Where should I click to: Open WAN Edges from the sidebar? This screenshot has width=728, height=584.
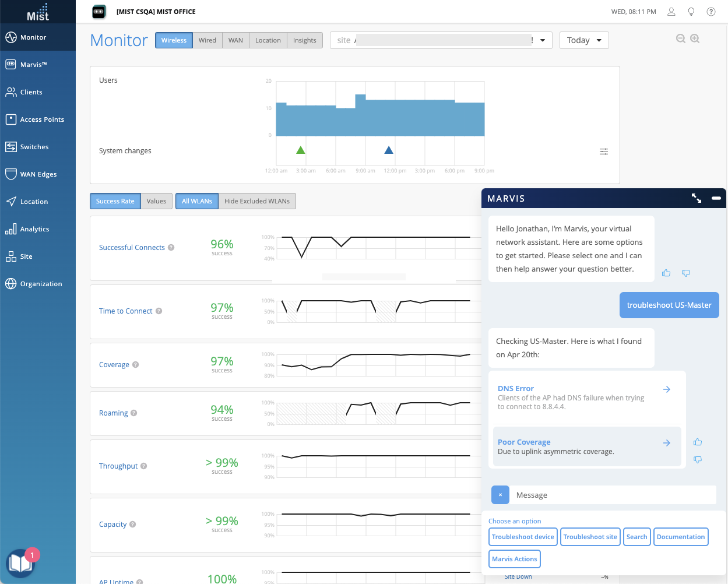(x=38, y=174)
